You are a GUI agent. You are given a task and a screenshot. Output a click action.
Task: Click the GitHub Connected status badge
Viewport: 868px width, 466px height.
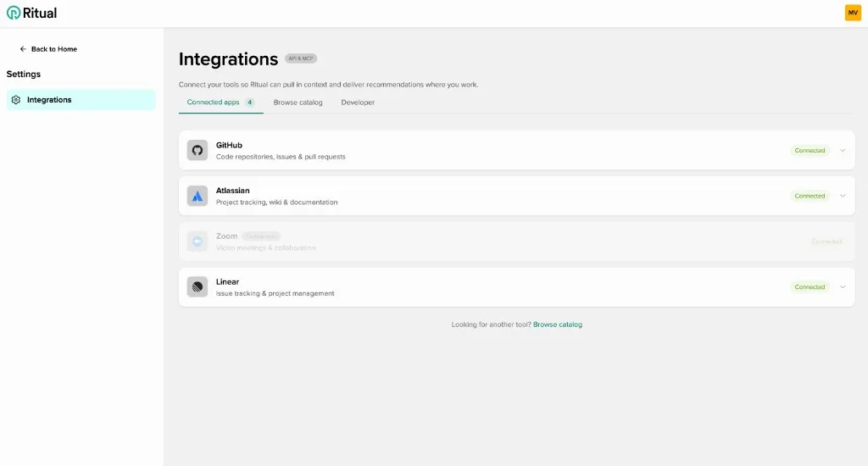point(810,150)
